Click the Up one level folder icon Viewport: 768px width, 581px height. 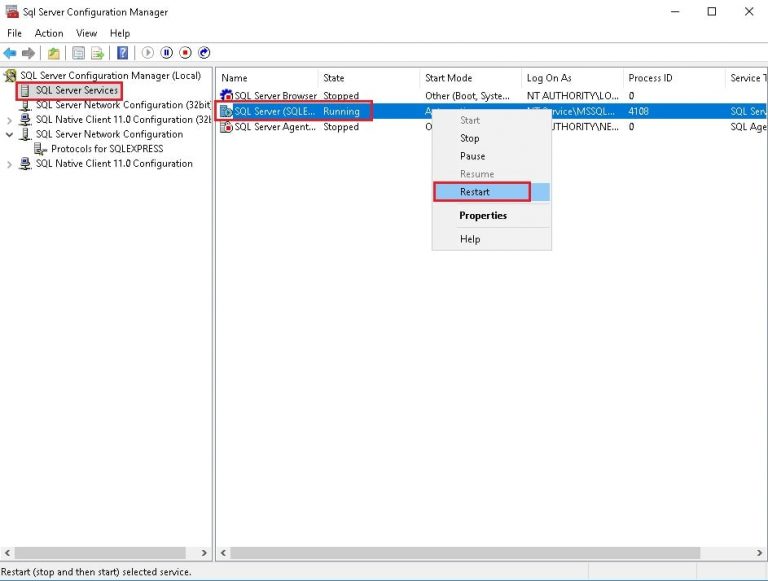tap(54, 53)
